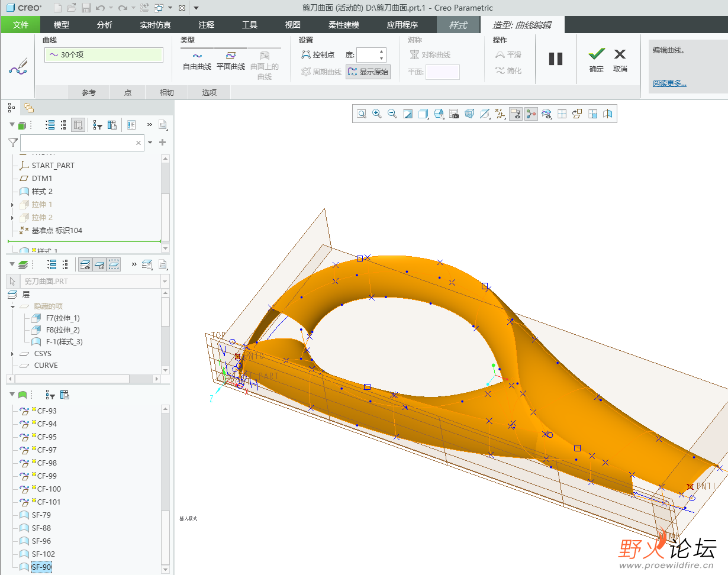Expand the 拉伸 2 tree node
The width and height of the screenshot is (728, 575).
12,218
